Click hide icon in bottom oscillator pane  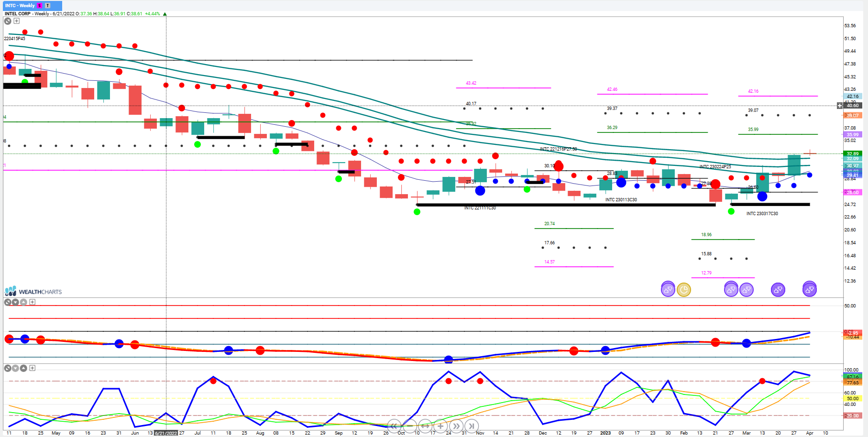click(x=8, y=368)
